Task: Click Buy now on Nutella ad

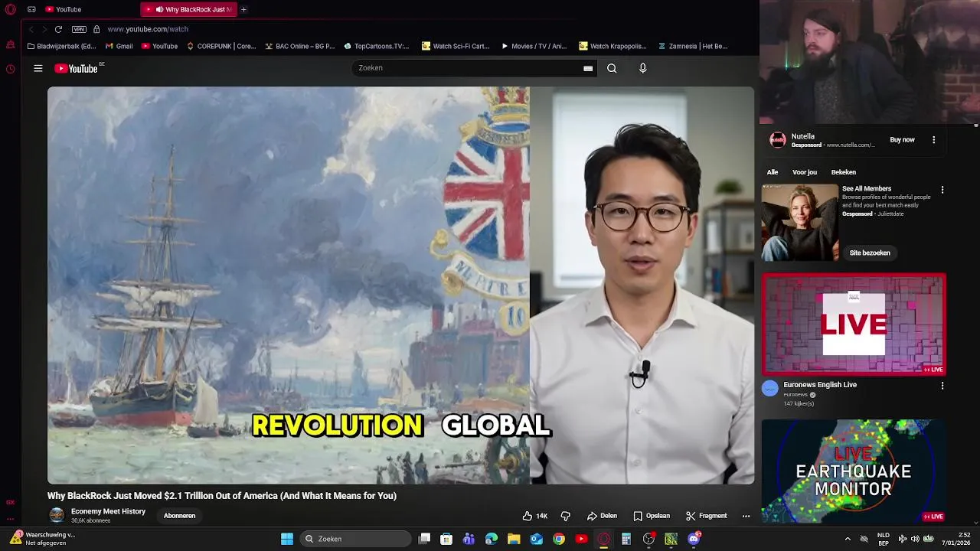Action: 902,140
